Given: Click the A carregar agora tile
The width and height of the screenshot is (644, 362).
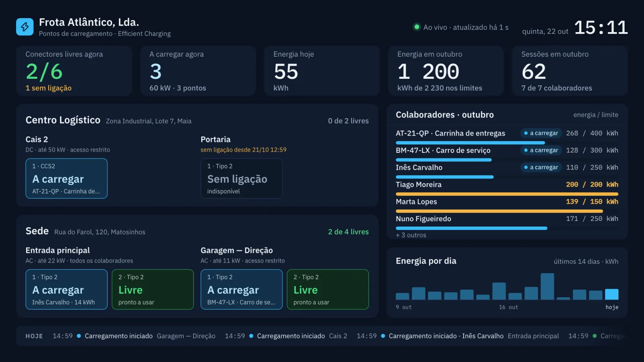Looking at the screenshot, I should [x=198, y=71].
